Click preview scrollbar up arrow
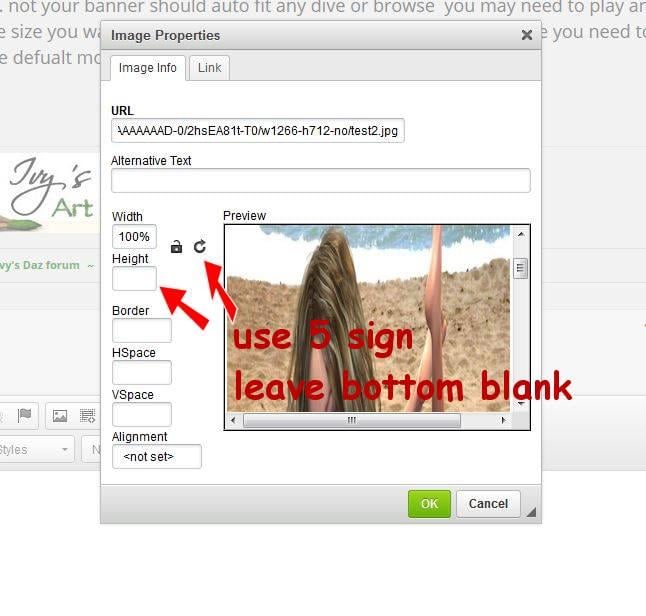This screenshot has width=646, height=616. pos(521,234)
